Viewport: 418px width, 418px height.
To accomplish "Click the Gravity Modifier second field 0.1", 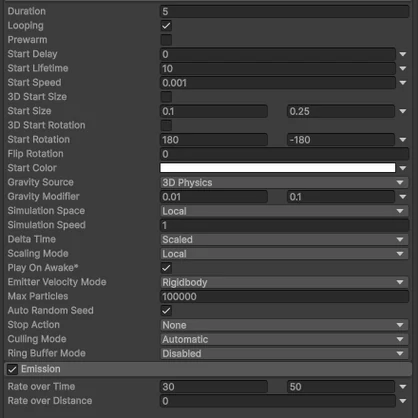I will point(341,197).
